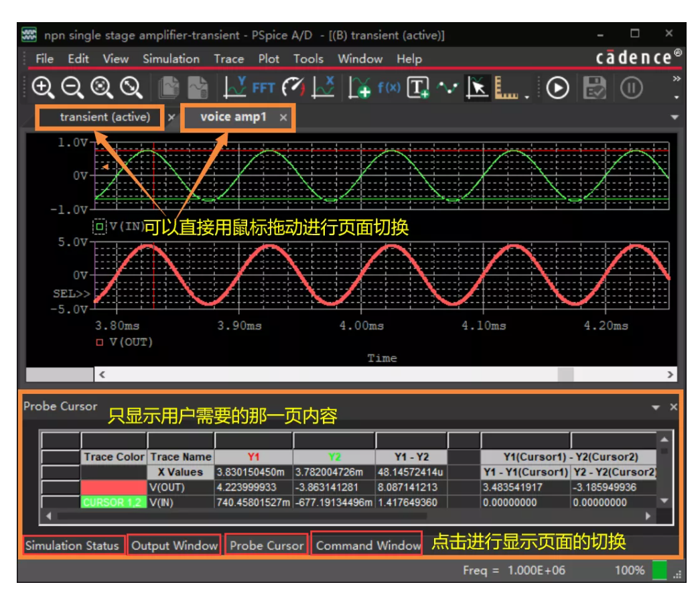Click the Run simulation play button

(x=557, y=88)
